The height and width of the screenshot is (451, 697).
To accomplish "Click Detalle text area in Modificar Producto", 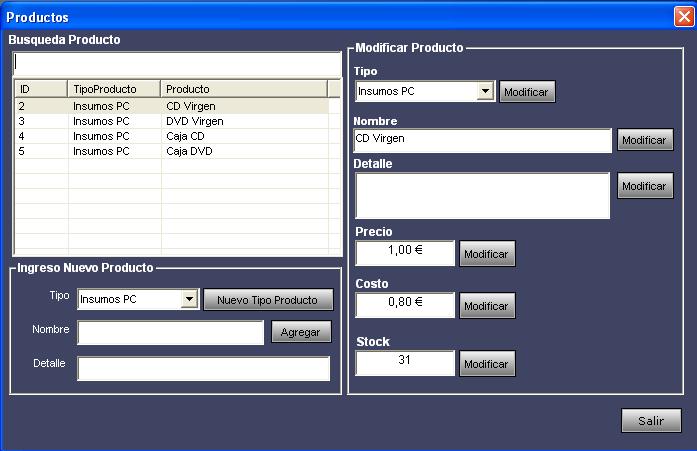I will point(483,196).
